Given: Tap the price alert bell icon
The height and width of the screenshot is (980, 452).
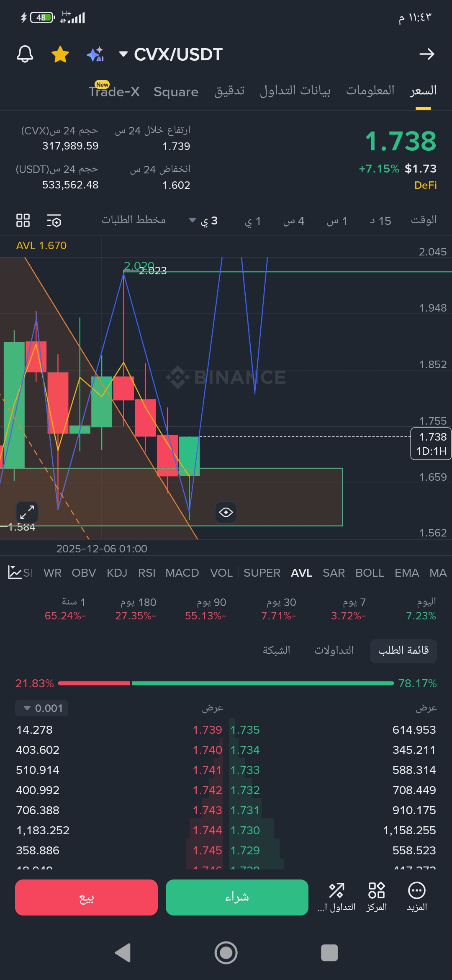Looking at the screenshot, I should (x=25, y=54).
